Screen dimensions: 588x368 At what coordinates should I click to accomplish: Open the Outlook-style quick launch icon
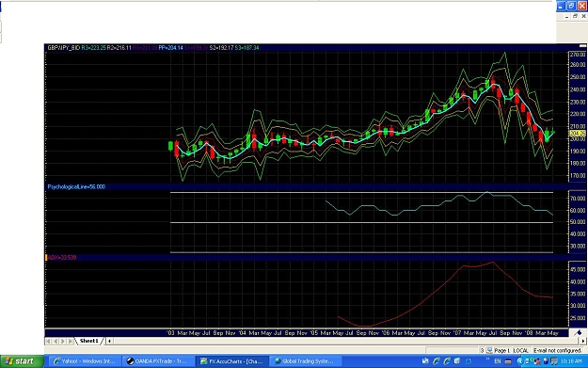(456, 360)
